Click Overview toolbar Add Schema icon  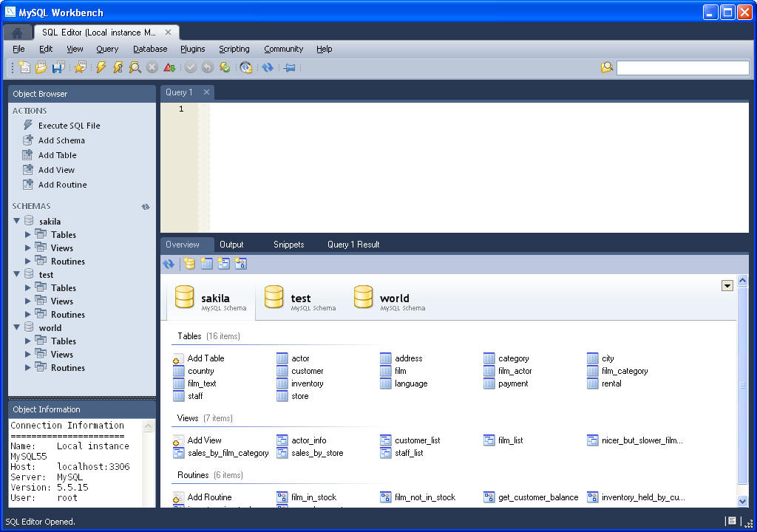[189, 264]
